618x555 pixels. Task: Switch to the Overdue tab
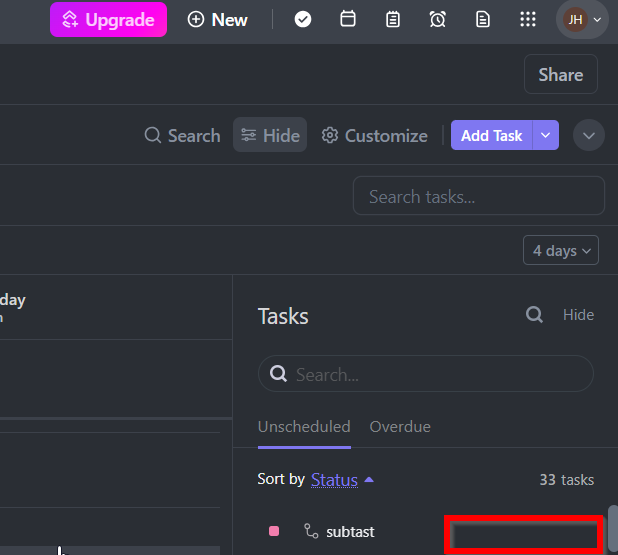tap(400, 426)
